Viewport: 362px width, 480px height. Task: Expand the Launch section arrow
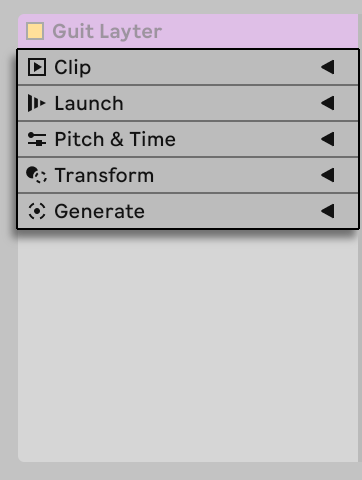328,103
